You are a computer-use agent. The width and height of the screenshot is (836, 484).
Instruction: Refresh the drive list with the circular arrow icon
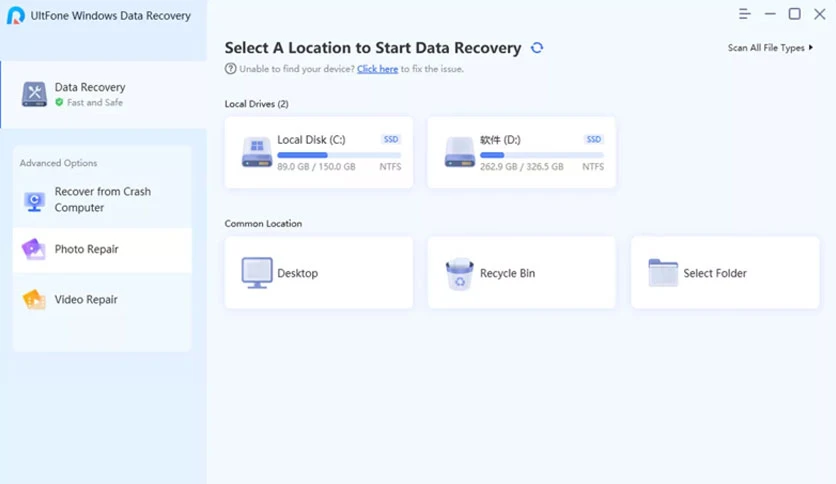click(x=537, y=48)
